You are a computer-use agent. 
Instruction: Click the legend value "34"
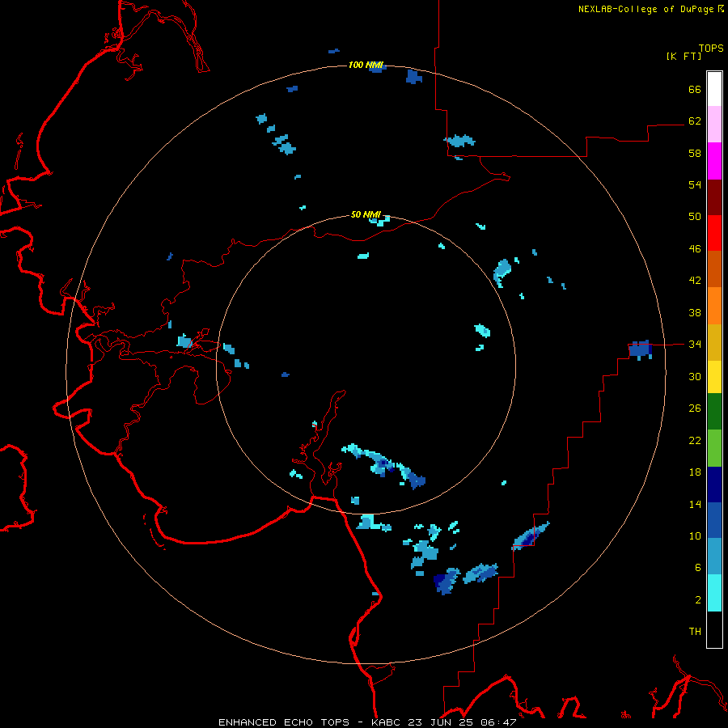(695, 345)
